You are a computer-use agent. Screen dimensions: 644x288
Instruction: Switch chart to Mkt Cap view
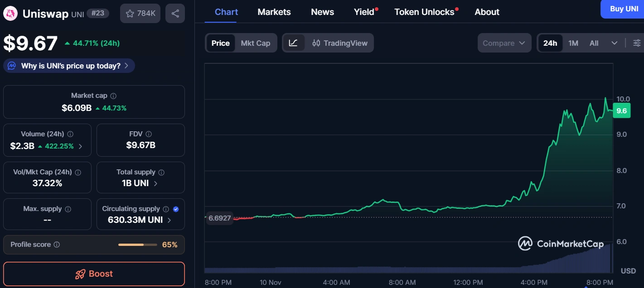point(255,43)
